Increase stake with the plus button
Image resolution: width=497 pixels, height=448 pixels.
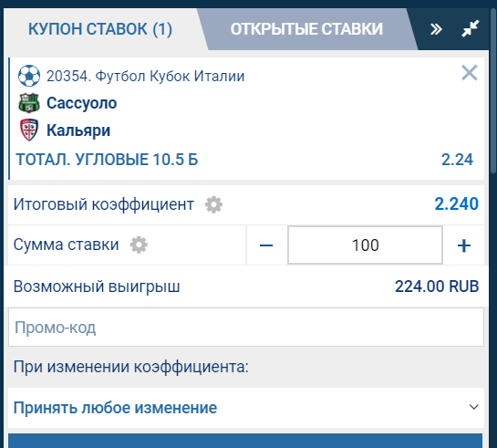point(464,245)
